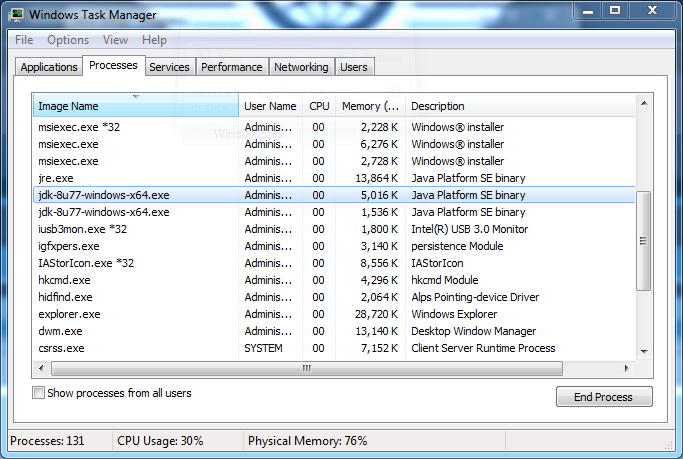This screenshot has width=683, height=459.
Task: Click the hkcmd Module description
Action: click(x=444, y=280)
